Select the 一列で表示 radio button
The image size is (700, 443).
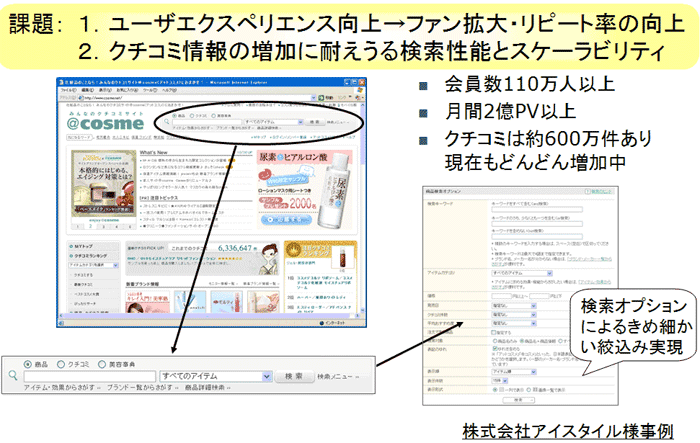[x=495, y=390]
